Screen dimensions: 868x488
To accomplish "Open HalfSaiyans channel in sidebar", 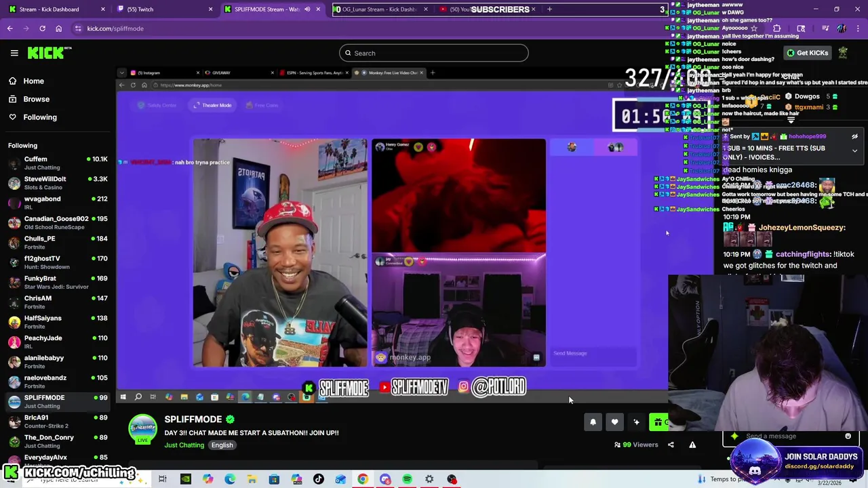I will pyautogui.click(x=57, y=322).
